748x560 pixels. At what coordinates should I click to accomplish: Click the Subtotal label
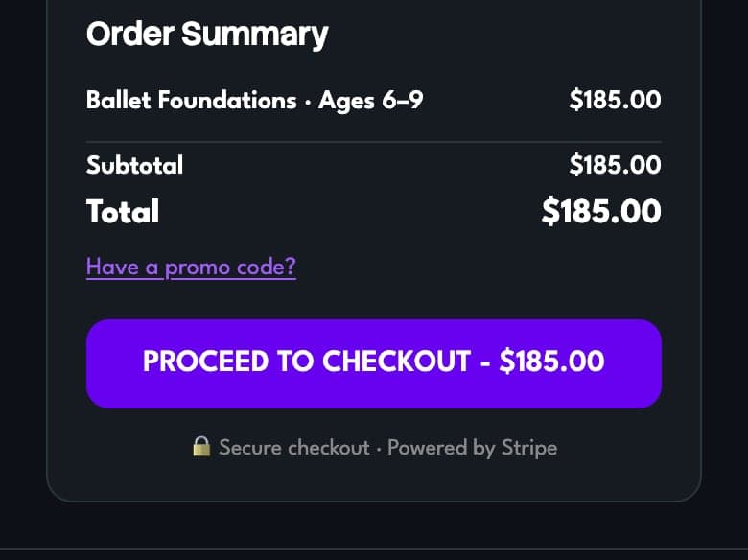coord(134,165)
